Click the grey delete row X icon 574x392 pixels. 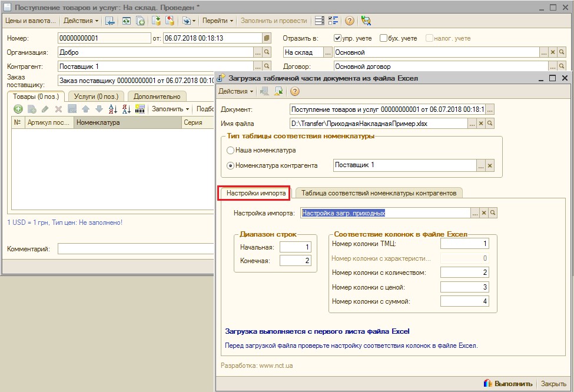tap(58, 109)
